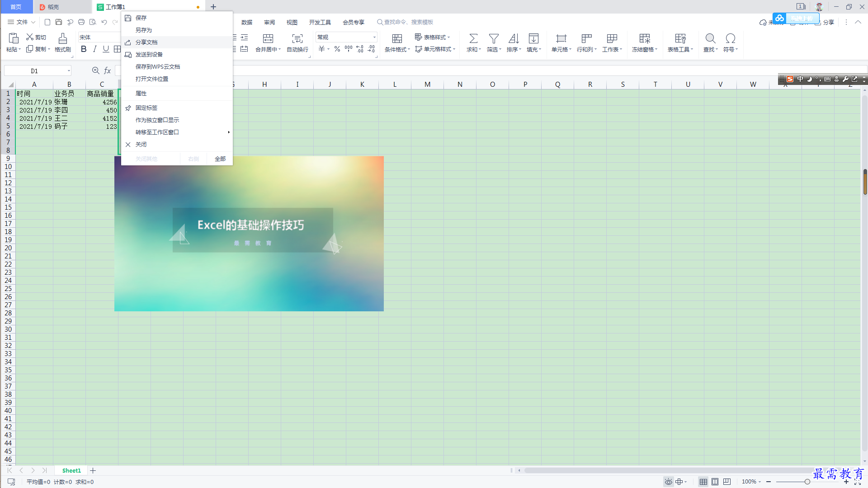Click the Save icon in quick access toolbar

[58, 22]
